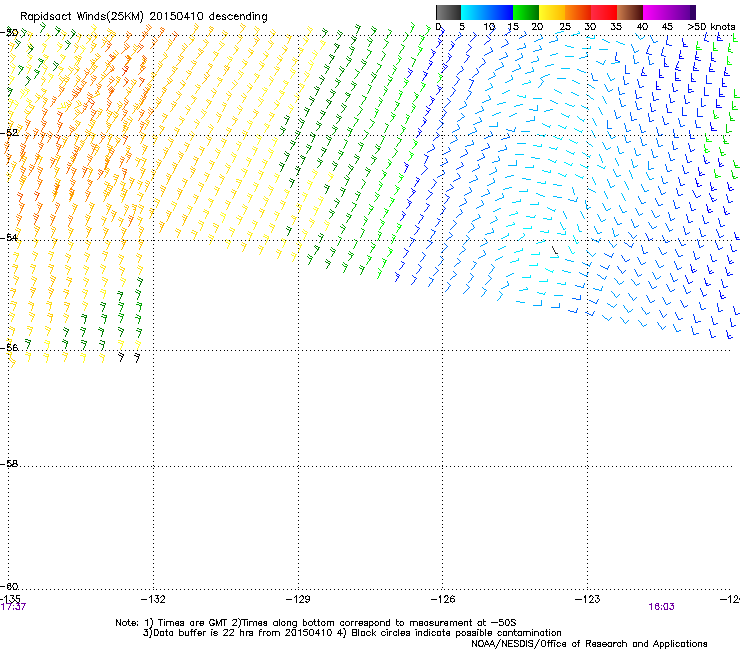
Task: Click the lone black wind barb near -54
Action: click(555, 250)
